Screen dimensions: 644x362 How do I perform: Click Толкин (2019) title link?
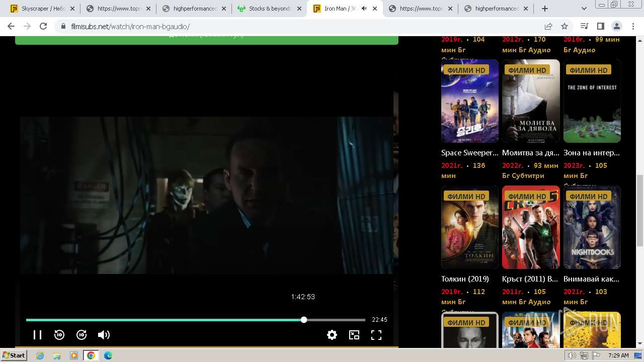465,279
